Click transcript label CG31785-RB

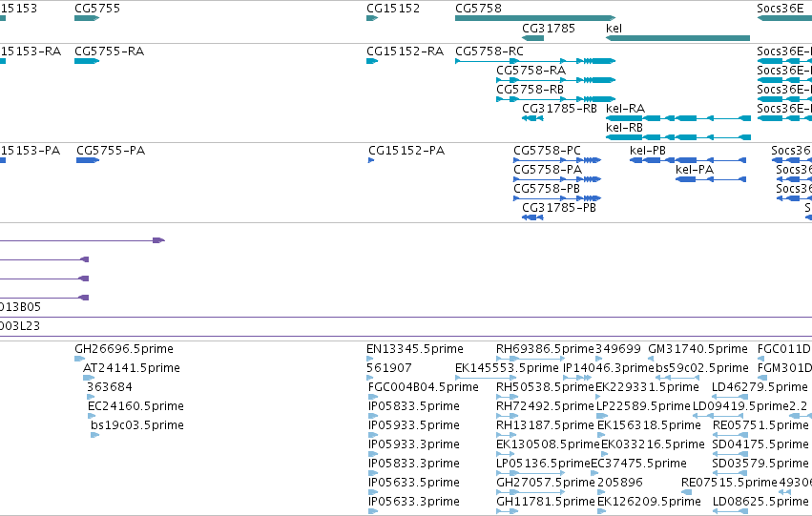pos(559,109)
